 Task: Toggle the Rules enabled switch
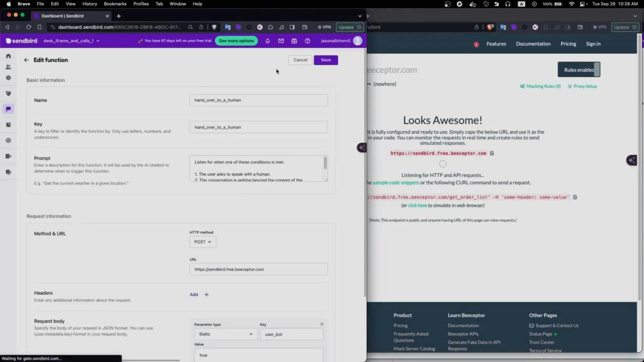579,70
